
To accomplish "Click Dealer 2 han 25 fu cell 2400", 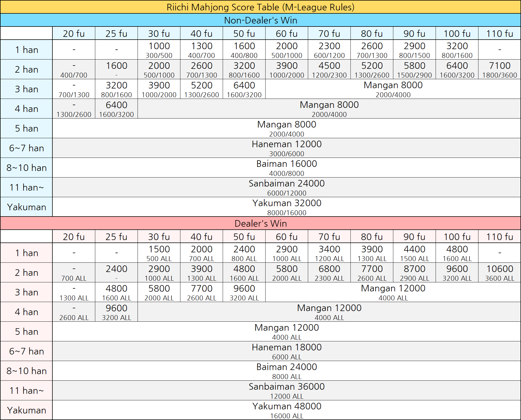I will pyautogui.click(x=116, y=273).
